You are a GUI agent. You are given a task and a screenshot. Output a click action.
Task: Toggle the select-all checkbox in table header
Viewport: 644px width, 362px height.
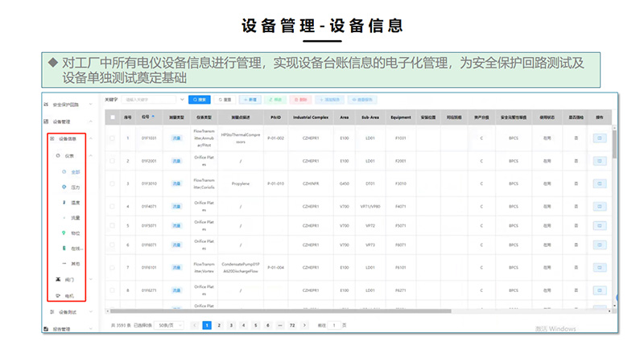tap(113, 117)
